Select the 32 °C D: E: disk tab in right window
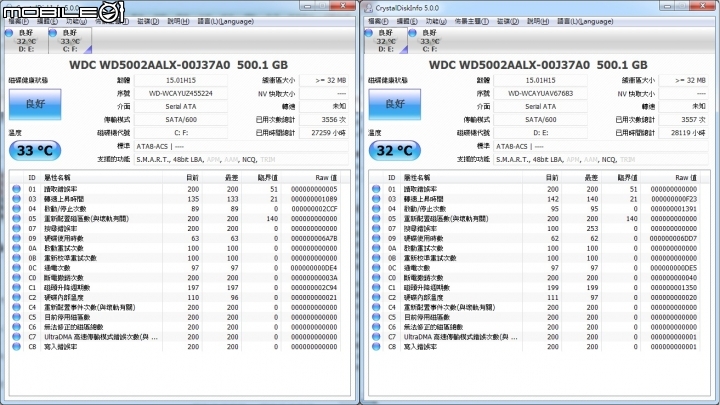This screenshot has width=720, height=405. (x=386, y=40)
